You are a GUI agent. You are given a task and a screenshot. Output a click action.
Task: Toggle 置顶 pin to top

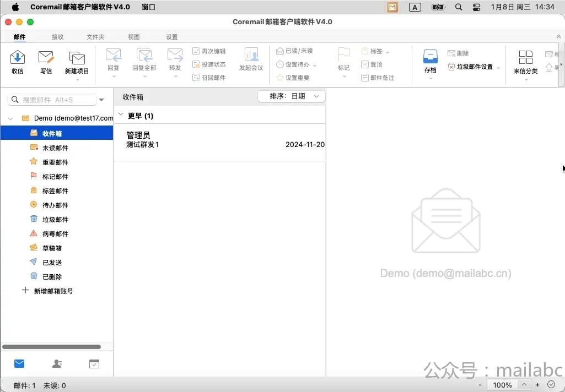372,64
